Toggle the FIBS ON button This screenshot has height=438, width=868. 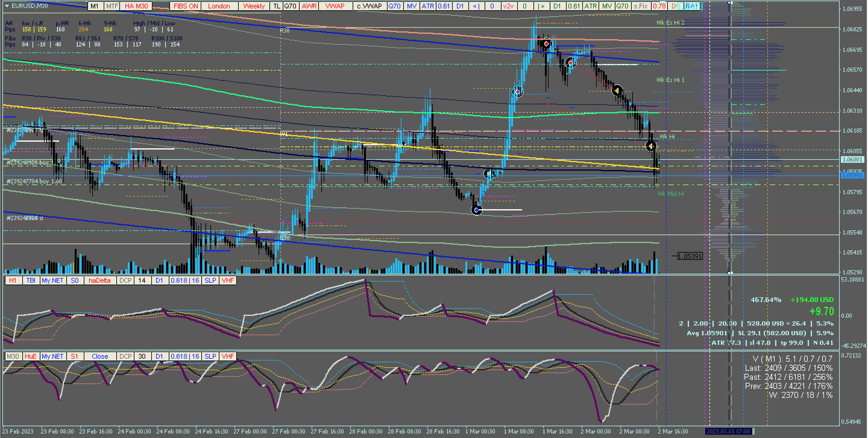click(x=186, y=6)
